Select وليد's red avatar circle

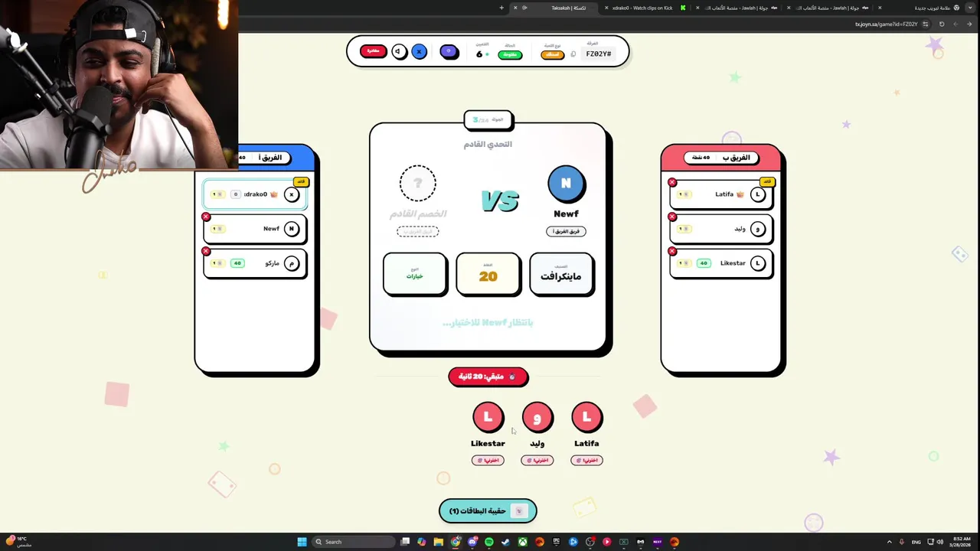coord(537,417)
